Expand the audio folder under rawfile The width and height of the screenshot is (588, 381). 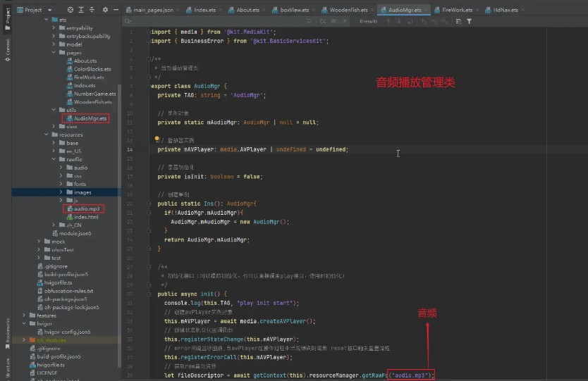pos(61,168)
